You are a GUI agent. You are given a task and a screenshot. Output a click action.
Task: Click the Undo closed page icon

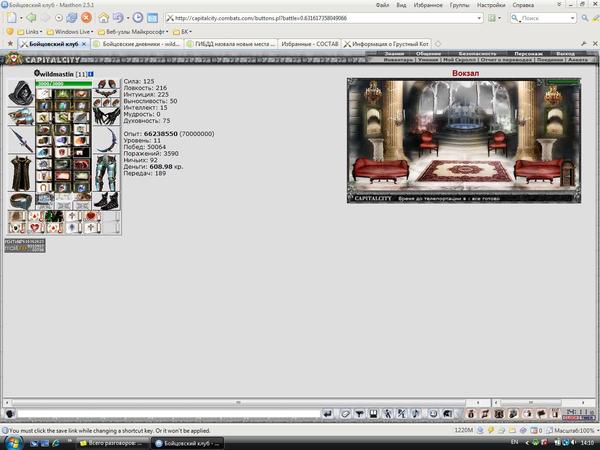(x=118, y=18)
